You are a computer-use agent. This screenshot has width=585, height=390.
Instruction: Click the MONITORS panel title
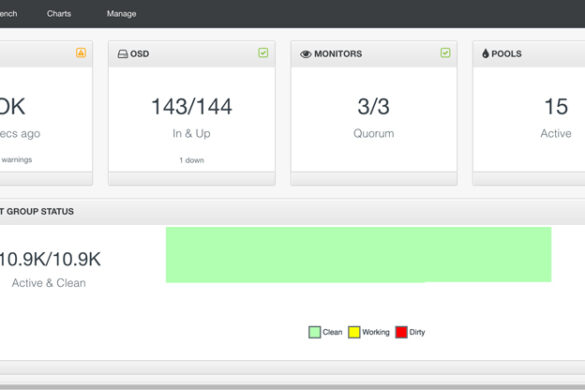pos(338,54)
